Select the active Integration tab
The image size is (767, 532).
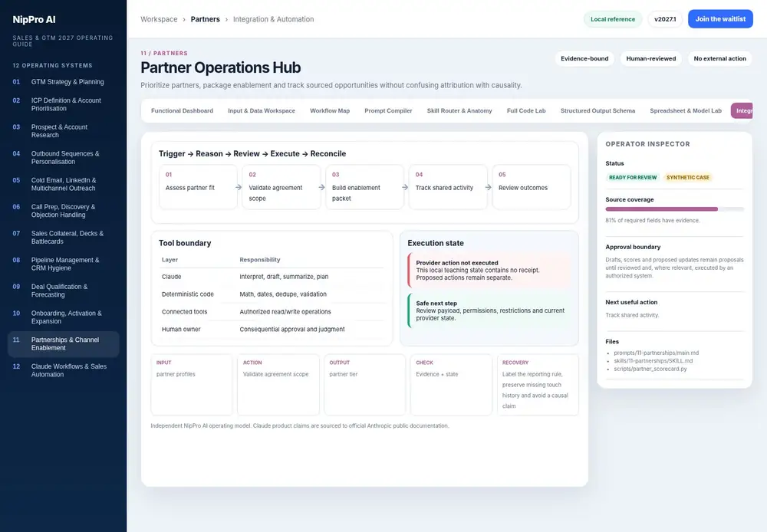coord(742,110)
